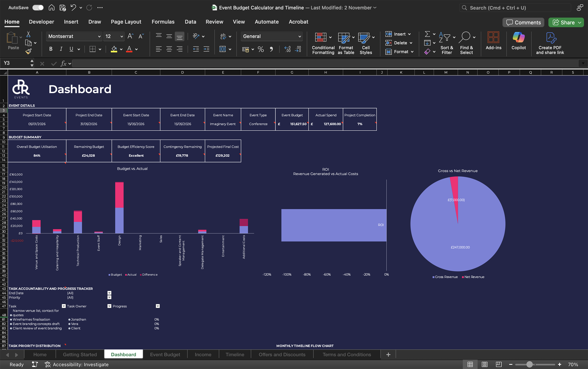Click the Increase Font Size icon
This screenshot has height=369, width=588.
[x=130, y=36]
